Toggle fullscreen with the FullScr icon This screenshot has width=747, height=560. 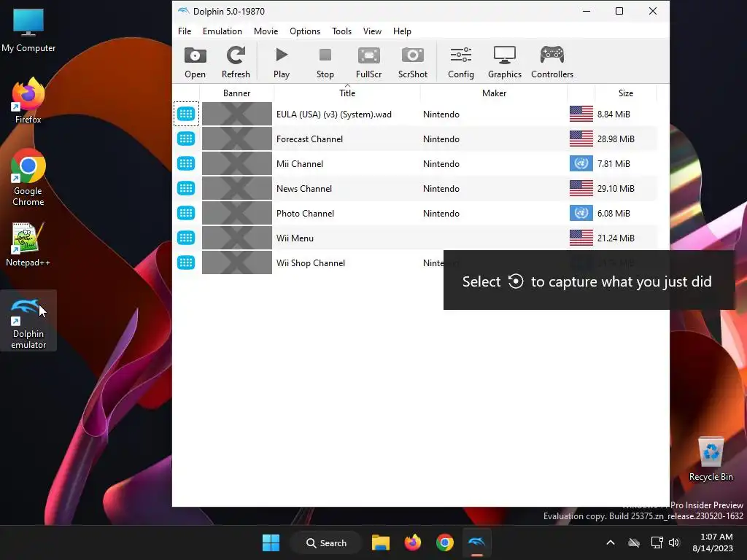368,63
